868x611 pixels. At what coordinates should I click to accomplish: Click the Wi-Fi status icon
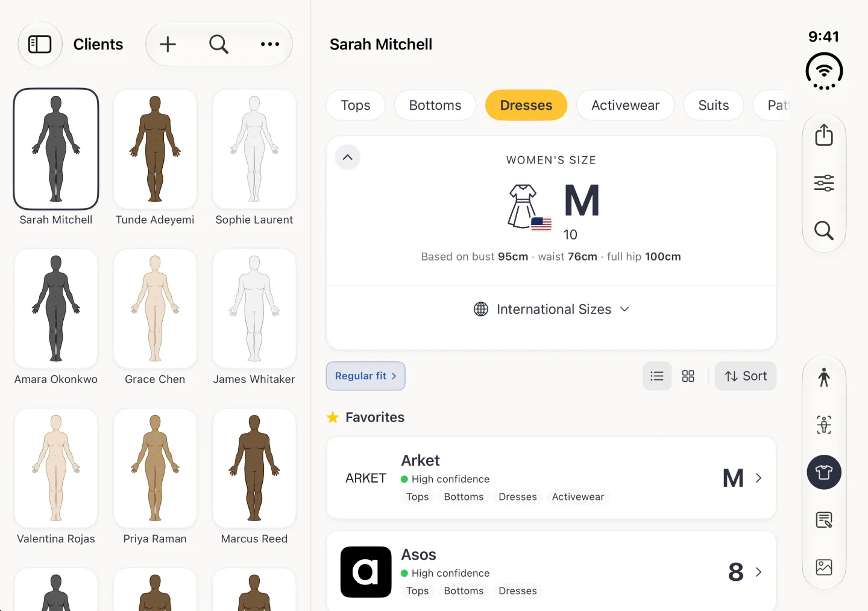824,71
